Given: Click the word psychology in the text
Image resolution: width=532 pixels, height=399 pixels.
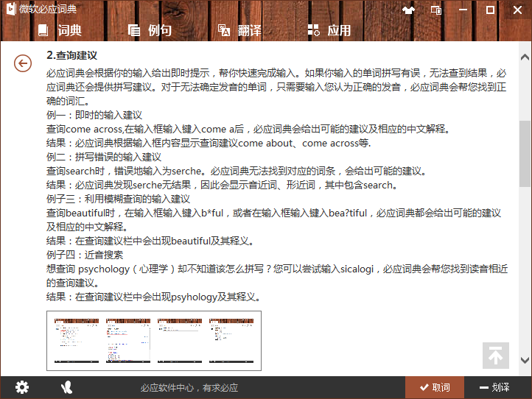Looking at the screenshot, I should click(104, 269).
